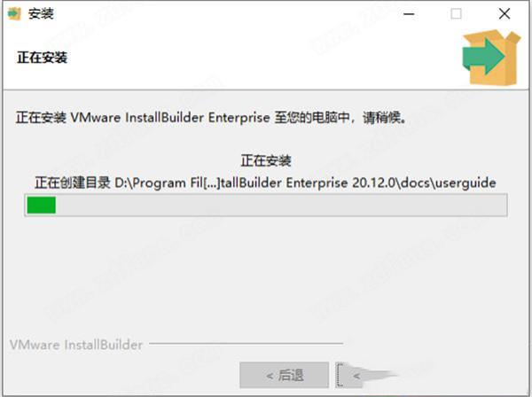The height and width of the screenshot is (397, 532).
Task: Click the horizontal line beside the branding label
Action: click(246, 344)
